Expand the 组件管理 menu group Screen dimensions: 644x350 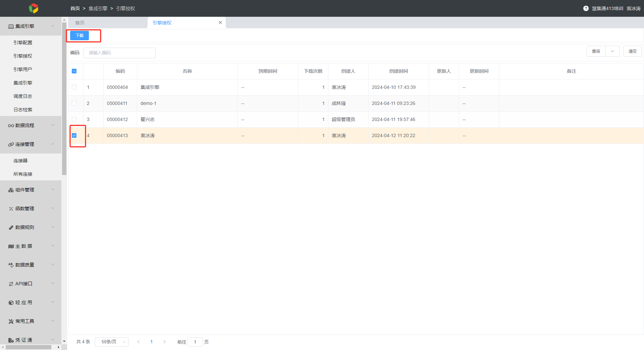point(53,189)
